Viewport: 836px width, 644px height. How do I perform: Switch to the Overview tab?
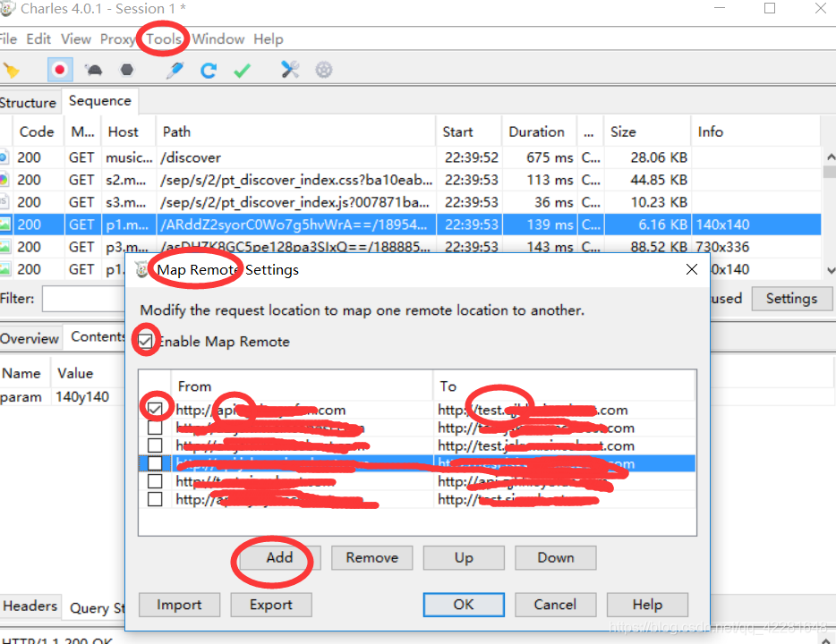click(30, 338)
